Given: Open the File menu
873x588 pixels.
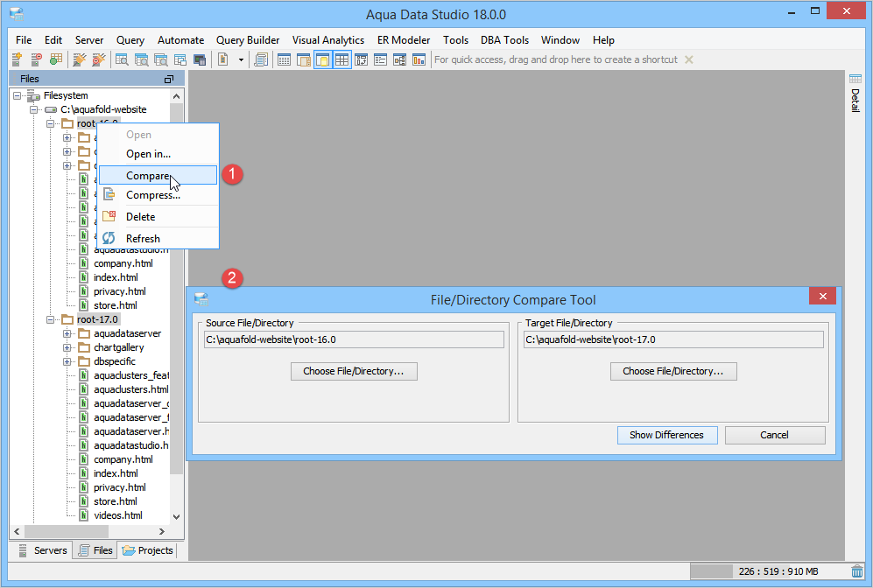Looking at the screenshot, I should (24, 40).
